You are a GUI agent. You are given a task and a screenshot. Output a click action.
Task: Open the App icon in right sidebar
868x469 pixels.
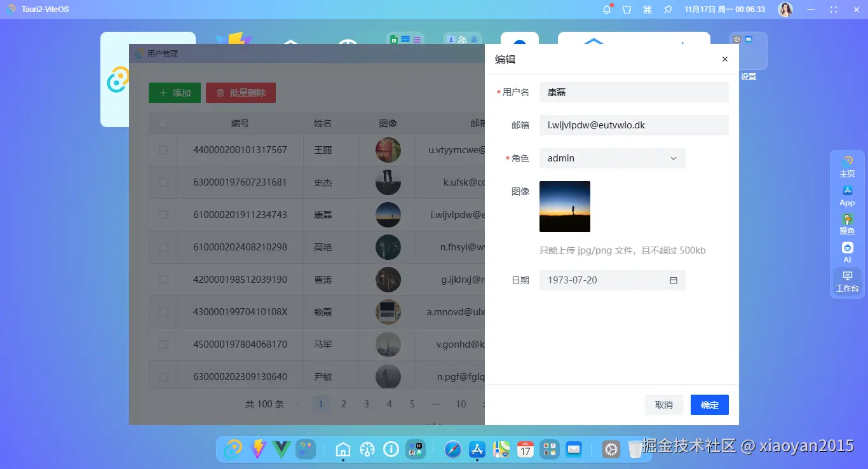pyautogui.click(x=847, y=194)
